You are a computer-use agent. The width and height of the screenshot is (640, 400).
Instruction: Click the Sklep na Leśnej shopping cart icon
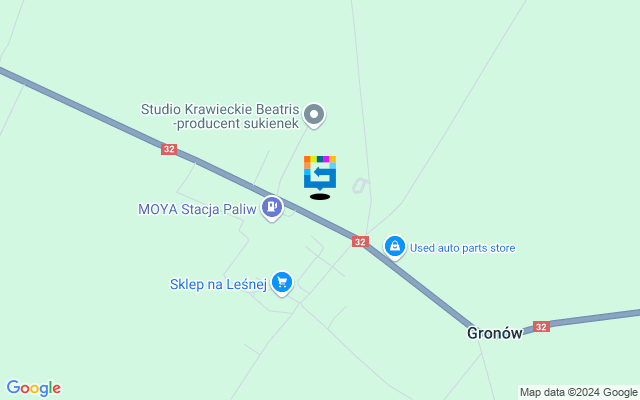(282, 283)
